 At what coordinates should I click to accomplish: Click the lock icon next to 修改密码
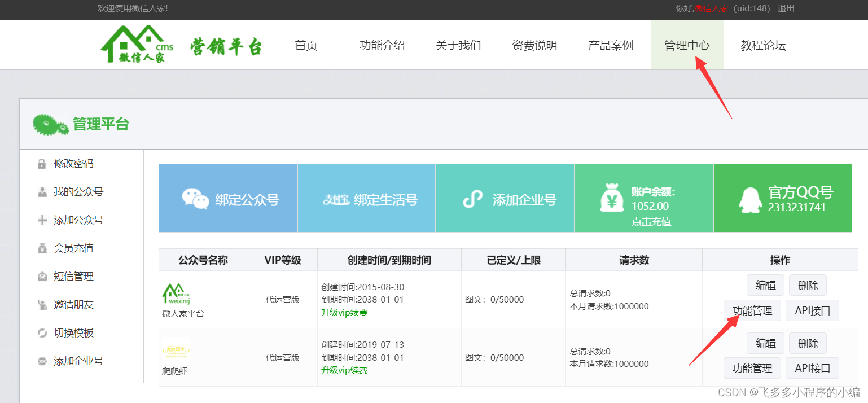click(42, 164)
